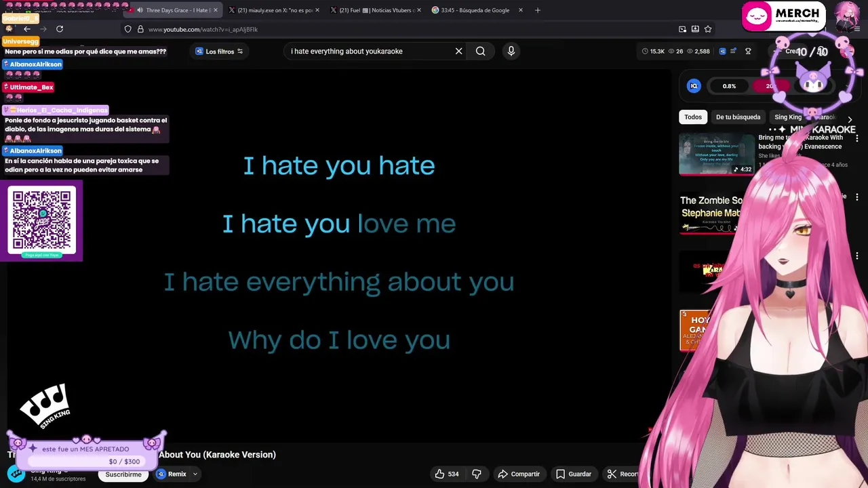The width and height of the screenshot is (868, 488).
Task: Select the Todos filter chip
Action: 693,117
